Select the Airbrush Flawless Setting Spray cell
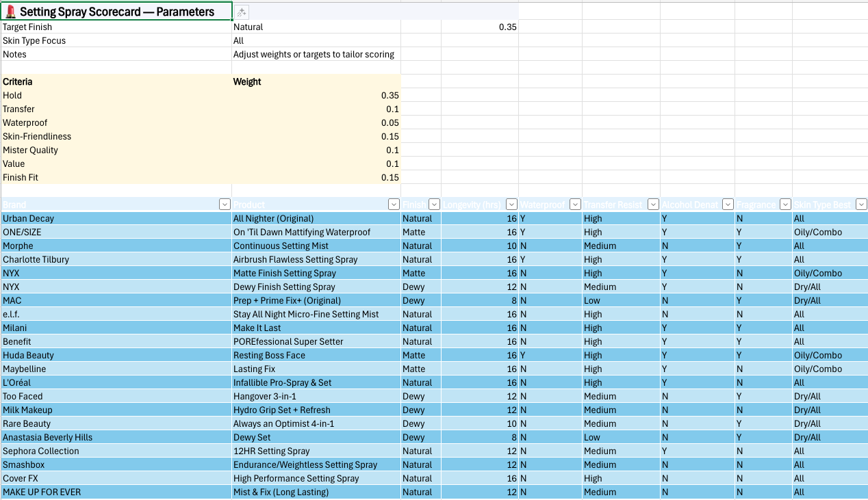 pyautogui.click(x=316, y=259)
